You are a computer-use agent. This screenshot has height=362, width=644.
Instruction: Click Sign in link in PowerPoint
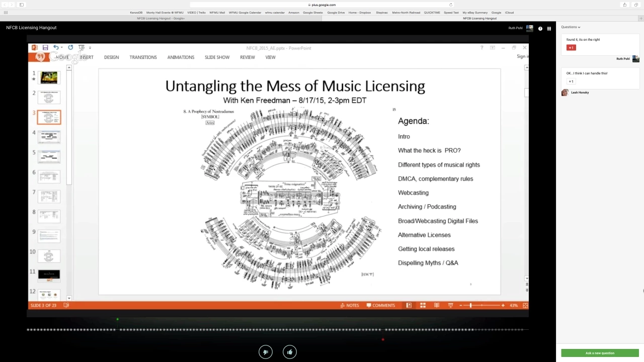523,56
